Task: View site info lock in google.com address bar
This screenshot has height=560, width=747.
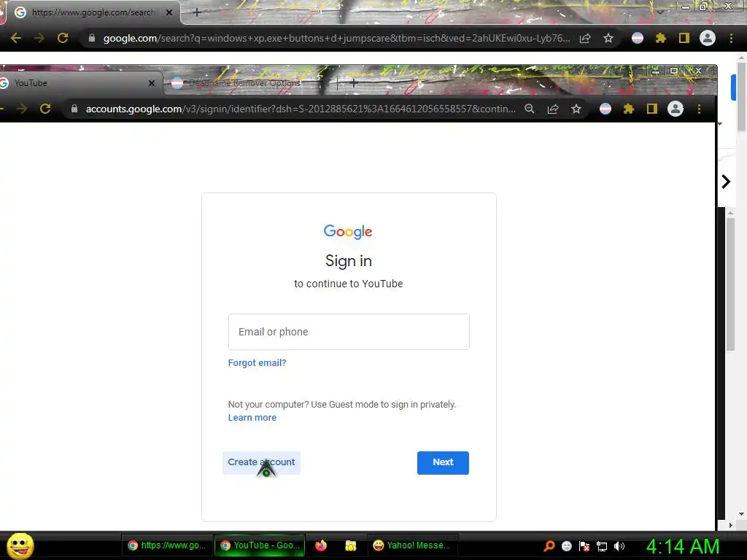Action: (x=92, y=38)
